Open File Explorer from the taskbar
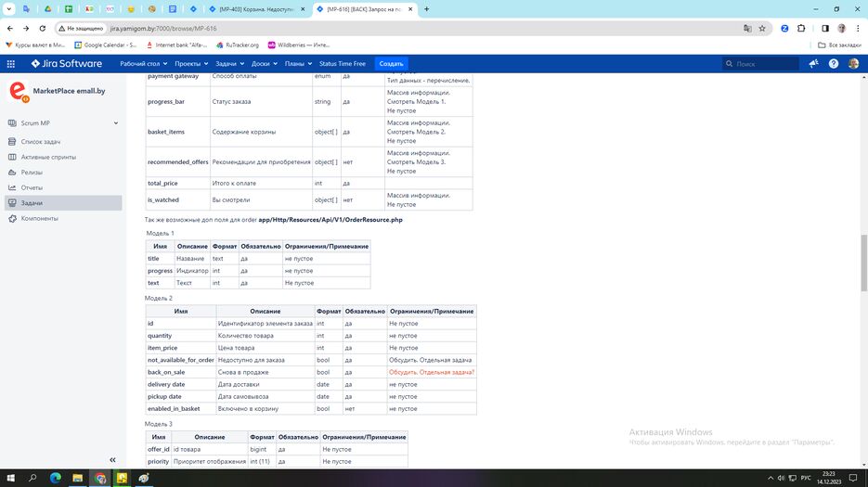Screen dimensions: 868x487 77,478
